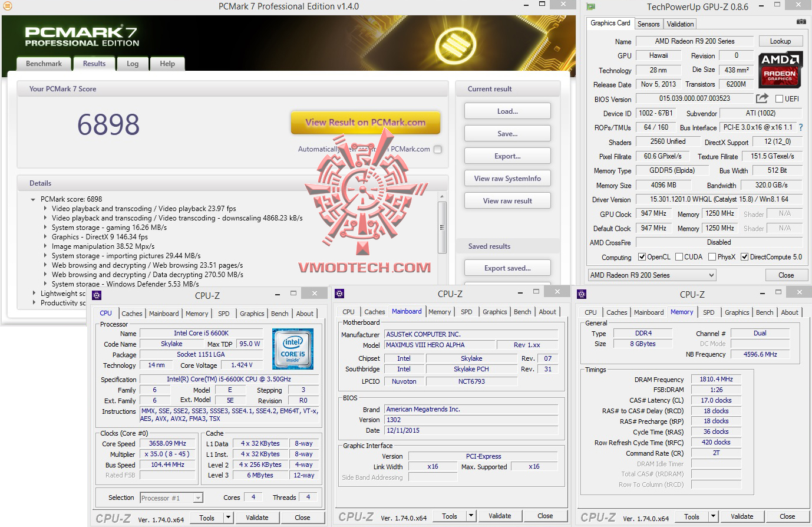Open the Validation tab in GPU-Z
The width and height of the screenshot is (812, 527).
coord(680,24)
